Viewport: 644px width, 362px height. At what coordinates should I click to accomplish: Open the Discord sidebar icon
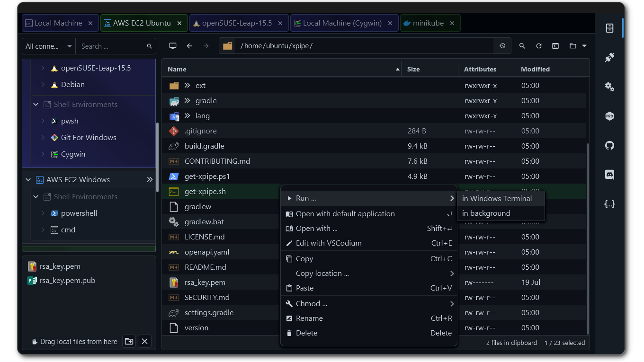[609, 175]
